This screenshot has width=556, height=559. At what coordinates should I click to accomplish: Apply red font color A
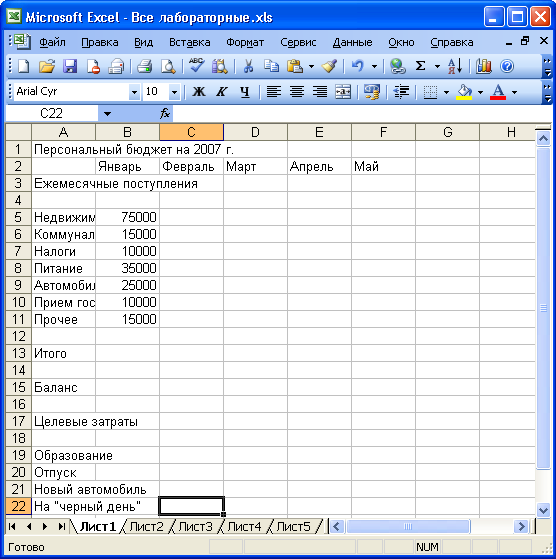pos(498,92)
